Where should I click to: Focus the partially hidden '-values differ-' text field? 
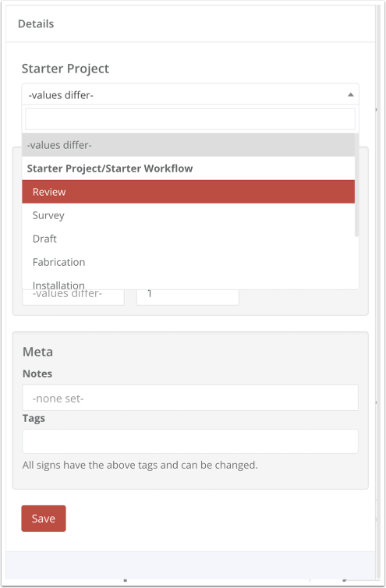(x=73, y=296)
